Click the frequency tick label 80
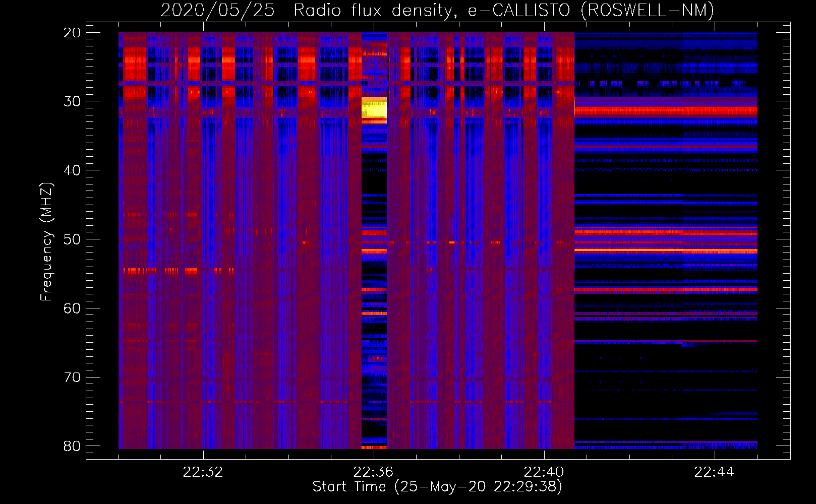Screen dimensions: 816x504 [x=72, y=447]
